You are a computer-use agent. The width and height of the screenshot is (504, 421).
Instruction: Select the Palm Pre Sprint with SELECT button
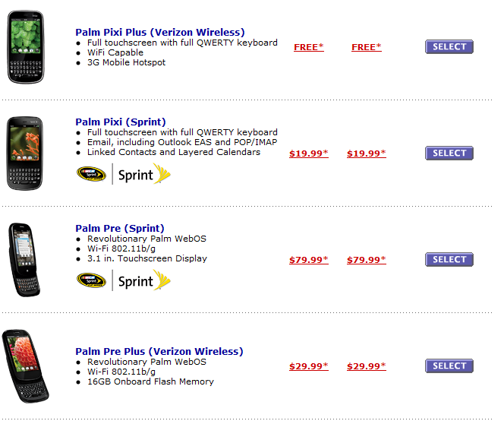point(449,259)
